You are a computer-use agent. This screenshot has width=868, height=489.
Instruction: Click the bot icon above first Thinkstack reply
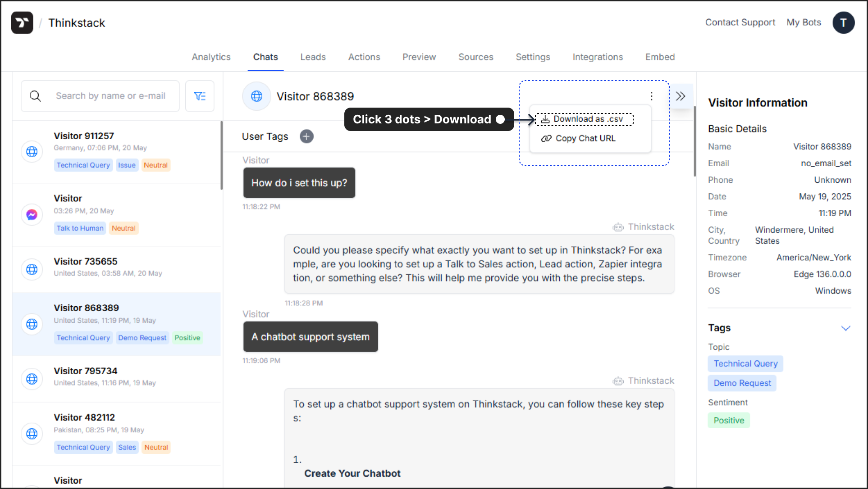[618, 227]
